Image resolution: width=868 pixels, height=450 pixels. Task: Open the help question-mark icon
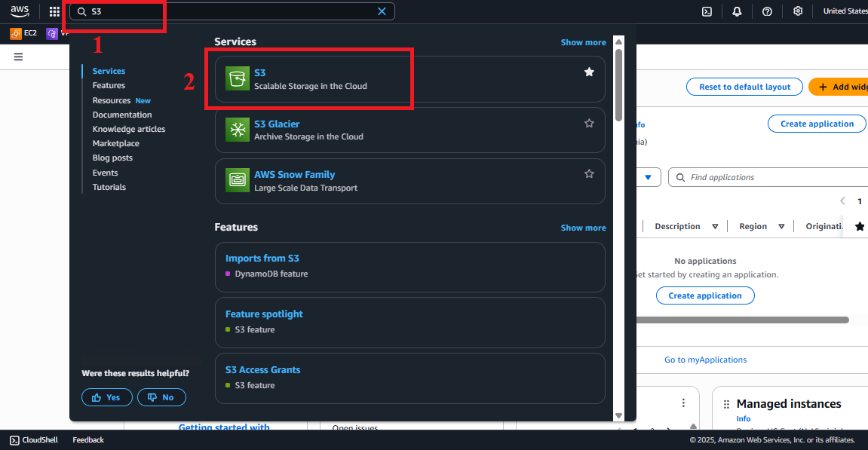pos(767,11)
